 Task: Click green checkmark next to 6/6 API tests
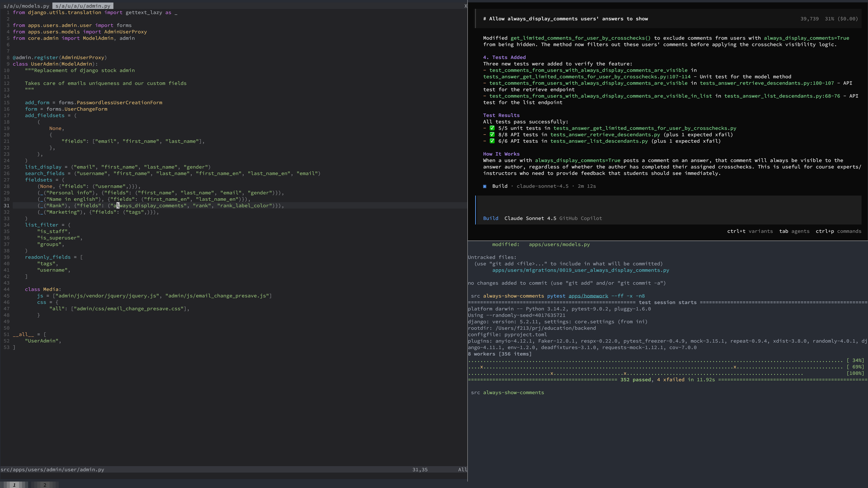coord(492,141)
